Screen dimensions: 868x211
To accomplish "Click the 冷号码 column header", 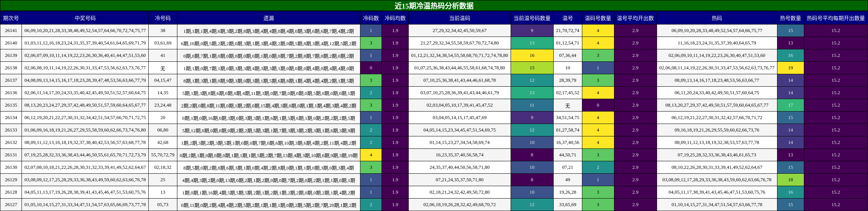I will click(163, 18).
